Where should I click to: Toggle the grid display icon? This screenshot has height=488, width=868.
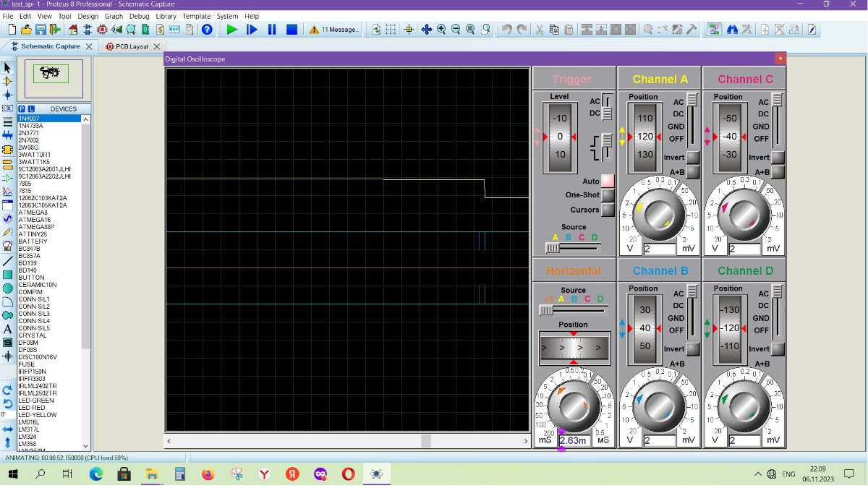click(391, 30)
